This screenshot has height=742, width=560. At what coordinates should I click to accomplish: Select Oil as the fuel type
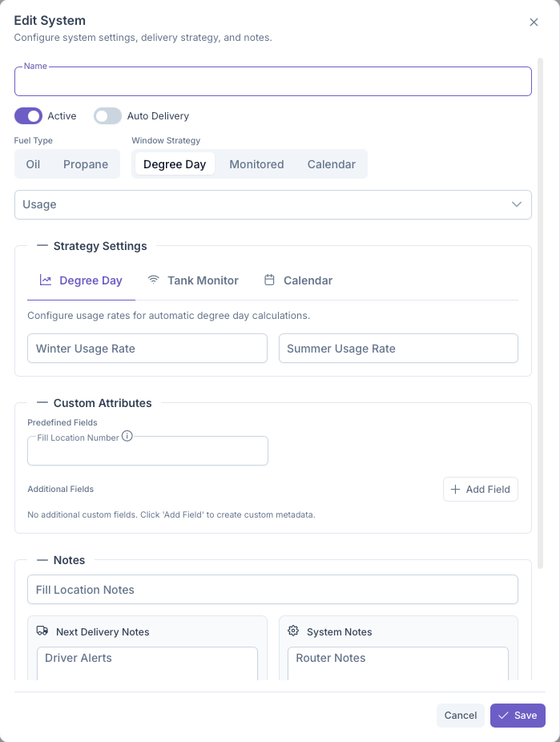[x=33, y=164]
